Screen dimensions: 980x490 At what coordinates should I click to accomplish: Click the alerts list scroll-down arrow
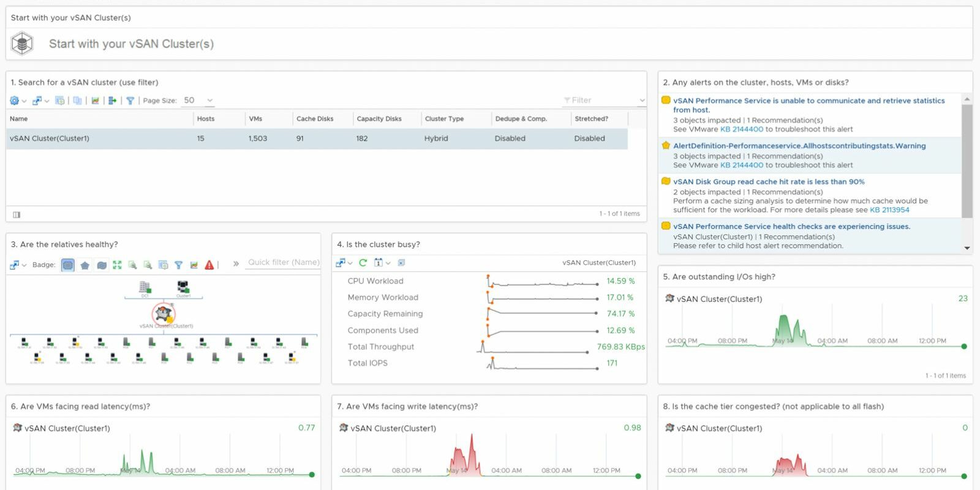point(967,248)
